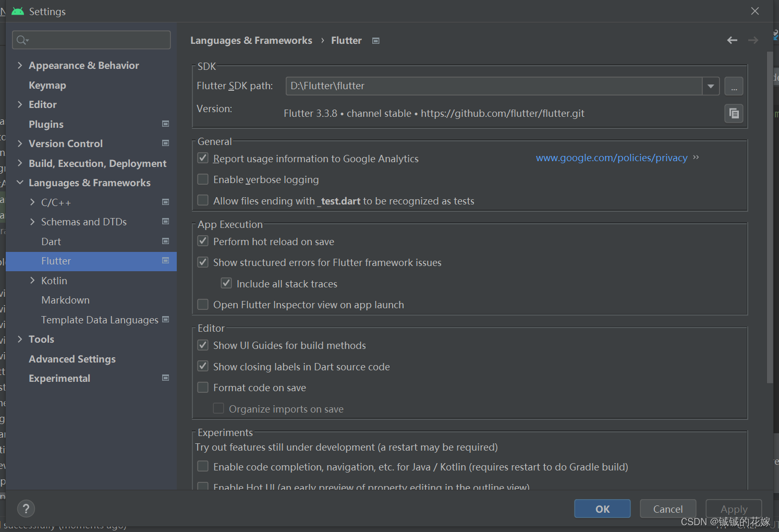Click project icon beside Experimental row
The image size is (779, 532).
[166, 378]
